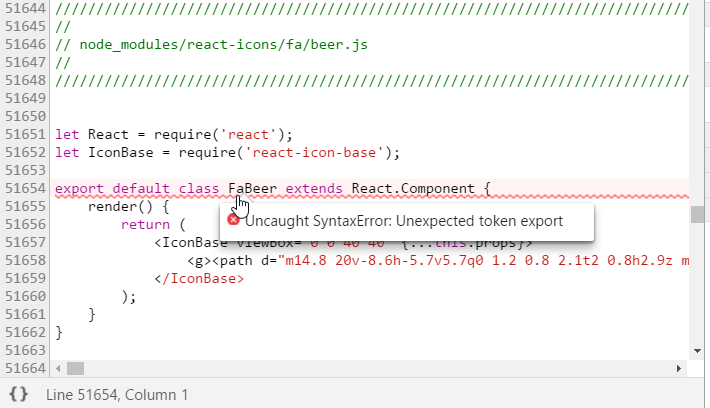The width and height of the screenshot is (710, 408).
Task: Toggle breakpoint at line 51651
Action: [24, 134]
